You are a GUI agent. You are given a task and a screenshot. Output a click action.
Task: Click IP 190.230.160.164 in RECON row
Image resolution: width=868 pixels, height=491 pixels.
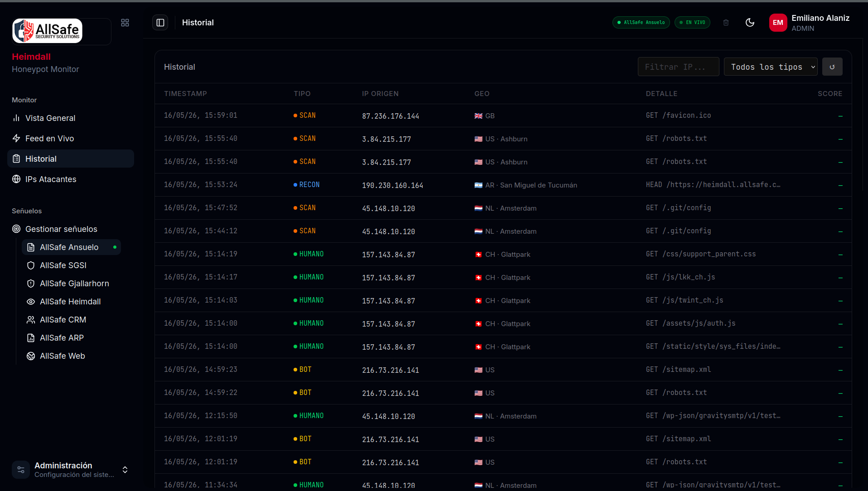click(x=393, y=186)
